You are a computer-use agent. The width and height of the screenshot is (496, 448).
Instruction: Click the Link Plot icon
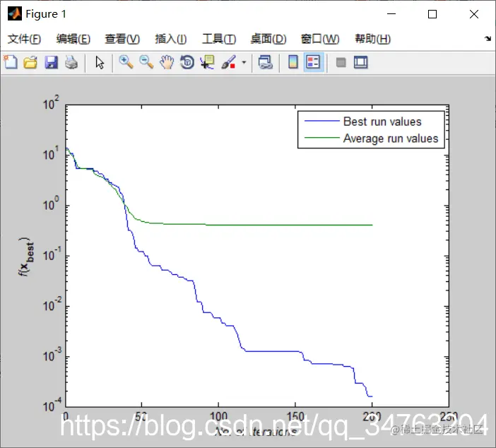266,62
